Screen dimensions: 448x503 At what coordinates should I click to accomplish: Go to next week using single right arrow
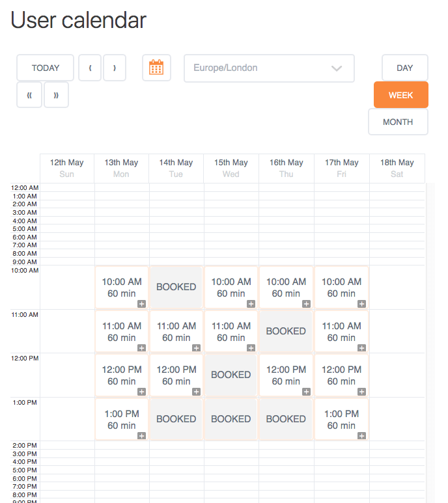tap(115, 68)
